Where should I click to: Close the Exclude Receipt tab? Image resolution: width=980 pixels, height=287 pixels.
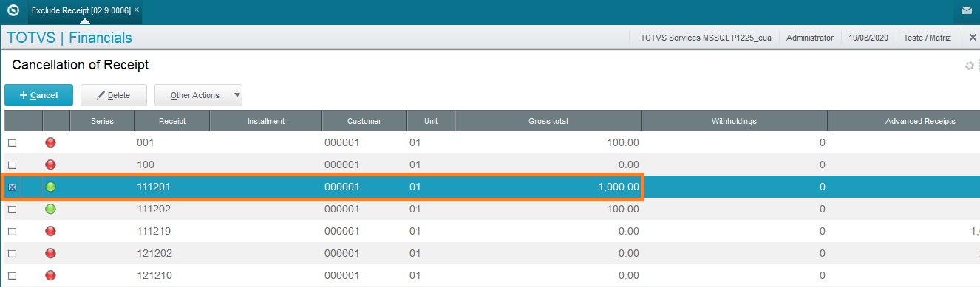point(137,10)
